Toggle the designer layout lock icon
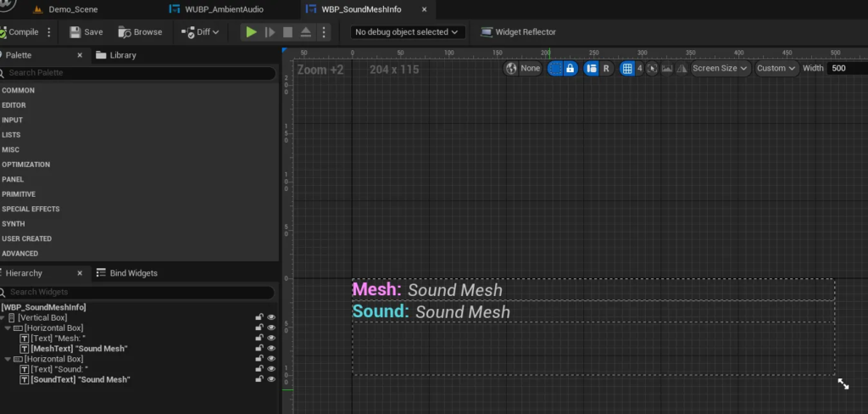Viewport: 868px width, 414px height. pos(570,69)
